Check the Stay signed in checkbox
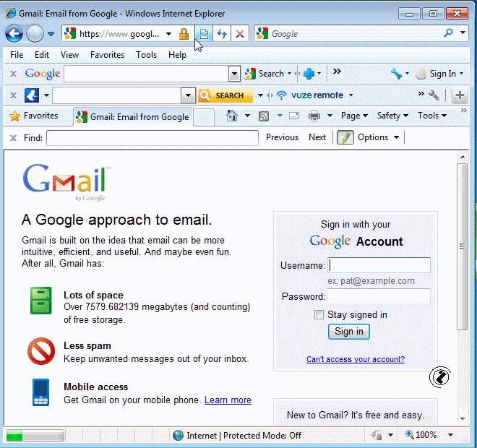477x448 pixels. coord(319,315)
